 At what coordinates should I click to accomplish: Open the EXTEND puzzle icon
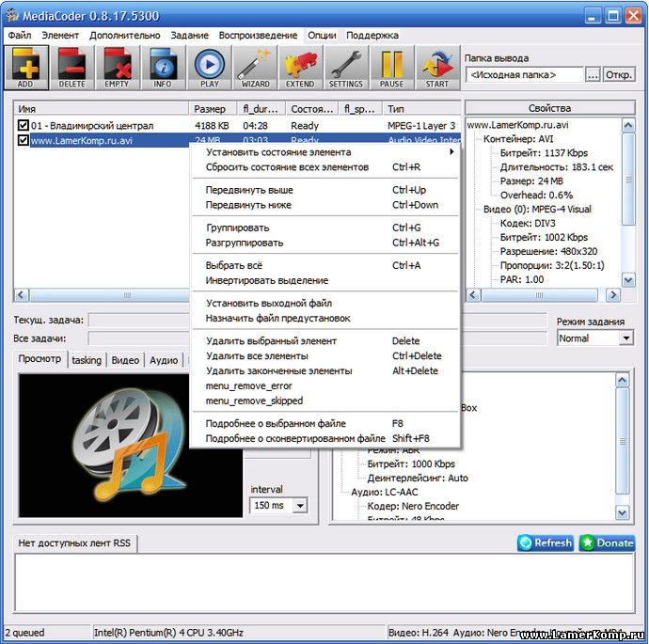click(x=300, y=67)
